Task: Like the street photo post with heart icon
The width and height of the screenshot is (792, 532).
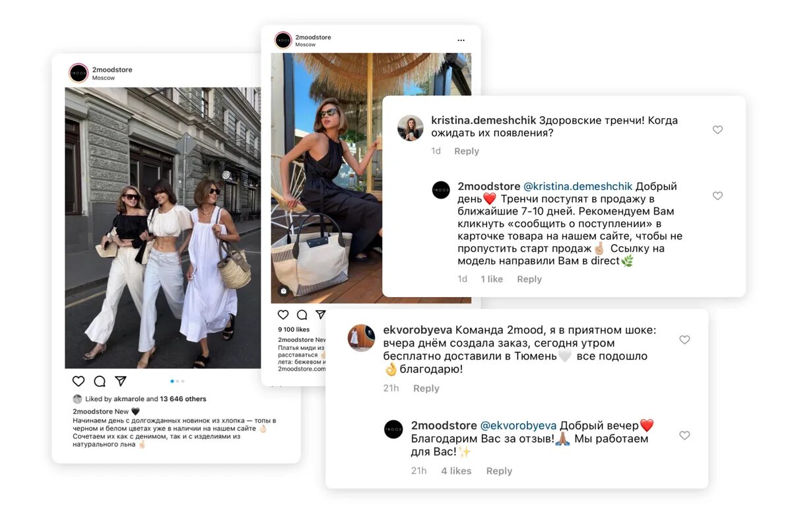Action: [79, 381]
